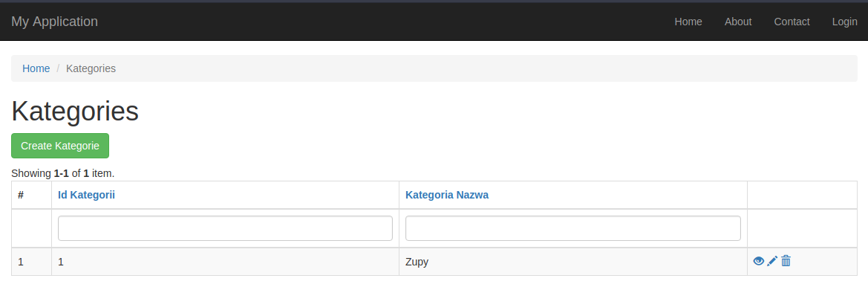Viewport: 868px width, 287px height.
Task: Click the My Application brand link
Action: [55, 22]
